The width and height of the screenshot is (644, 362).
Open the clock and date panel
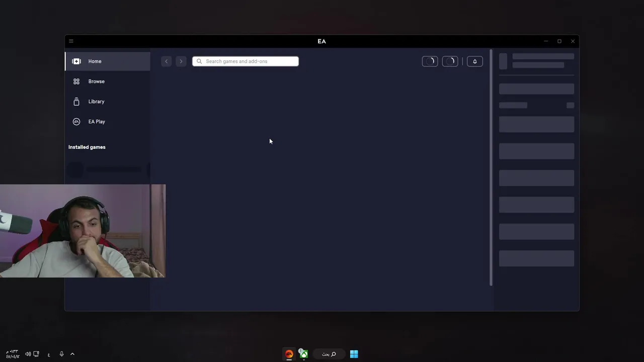[x=13, y=354]
